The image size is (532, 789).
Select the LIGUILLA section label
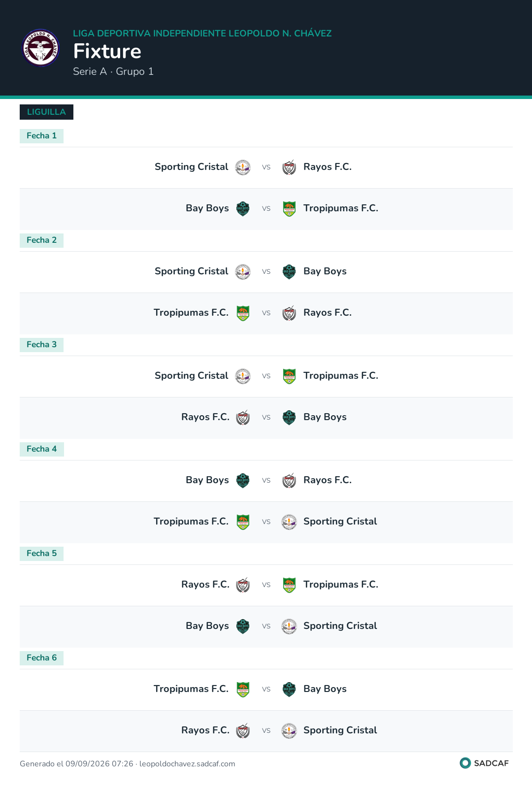(x=46, y=112)
